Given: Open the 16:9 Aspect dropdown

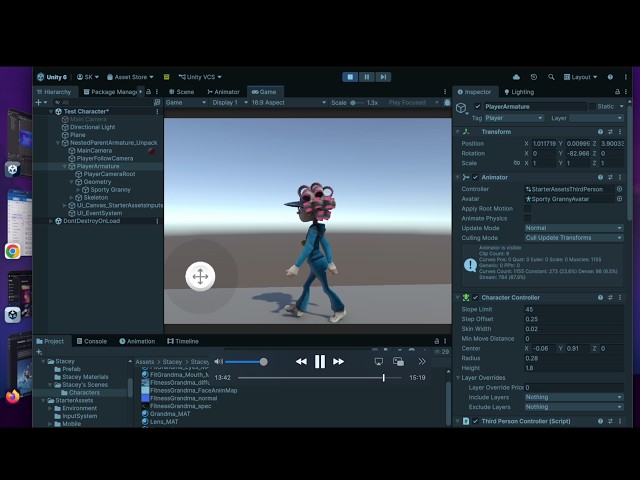Looking at the screenshot, I should point(288,102).
